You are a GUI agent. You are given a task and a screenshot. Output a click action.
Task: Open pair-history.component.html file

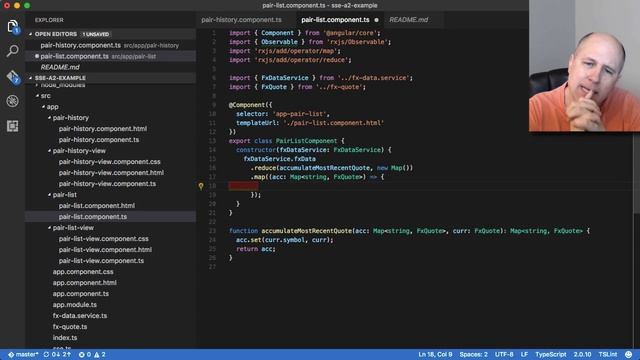pos(102,129)
